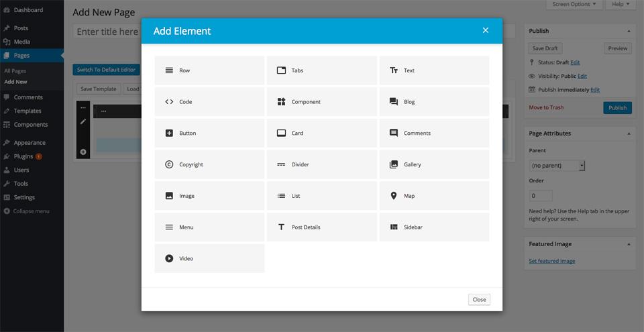The image size is (644, 332).
Task: Close the Add Element dialog with X
Action: [x=486, y=30]
